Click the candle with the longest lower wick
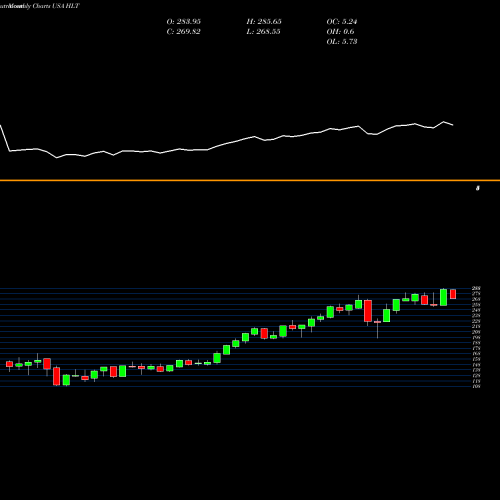500x500 pixels. pyautogui.click(x=377, y=328)
